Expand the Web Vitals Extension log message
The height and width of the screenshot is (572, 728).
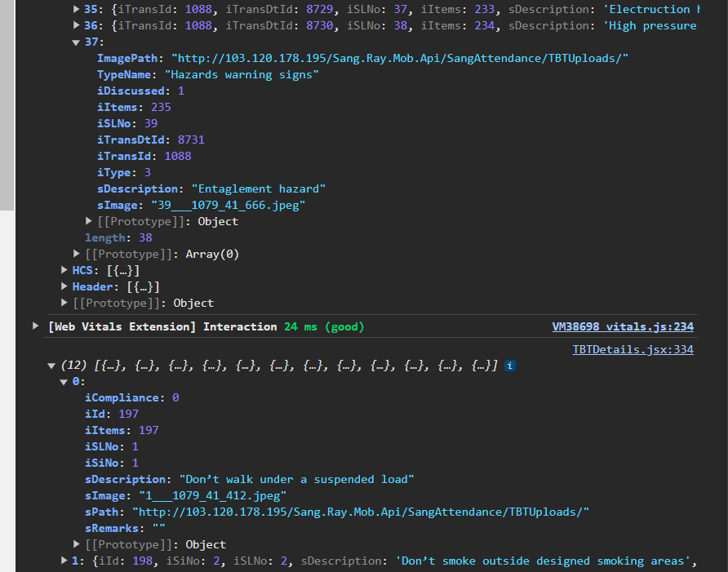click(x=35, y=326)
